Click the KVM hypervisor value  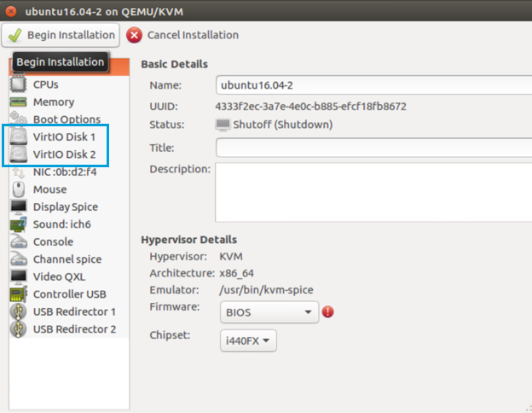click(x=231, y=257)
